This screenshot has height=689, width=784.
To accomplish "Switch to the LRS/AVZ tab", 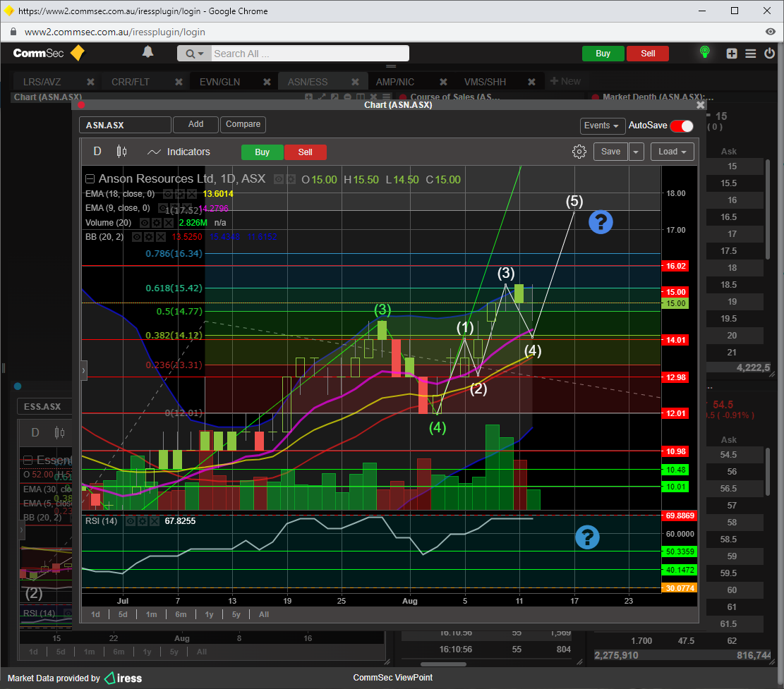I will click(42, 82).
